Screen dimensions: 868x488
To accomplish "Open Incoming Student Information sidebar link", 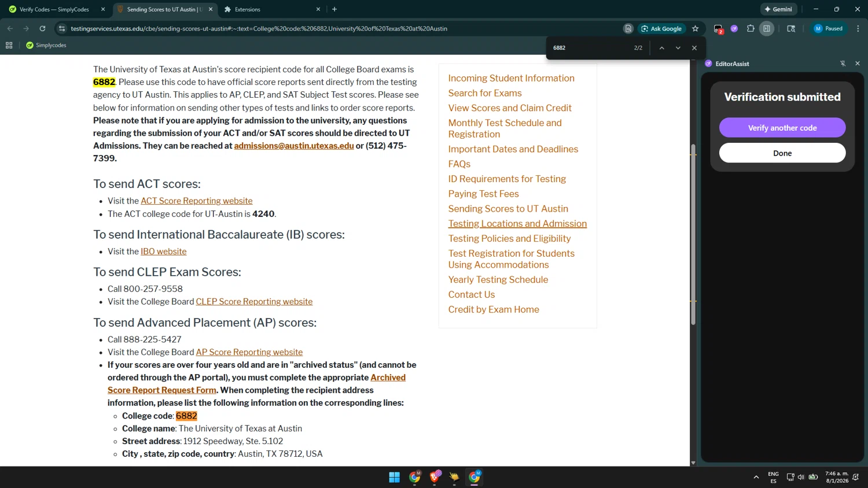I will point(512,78).
